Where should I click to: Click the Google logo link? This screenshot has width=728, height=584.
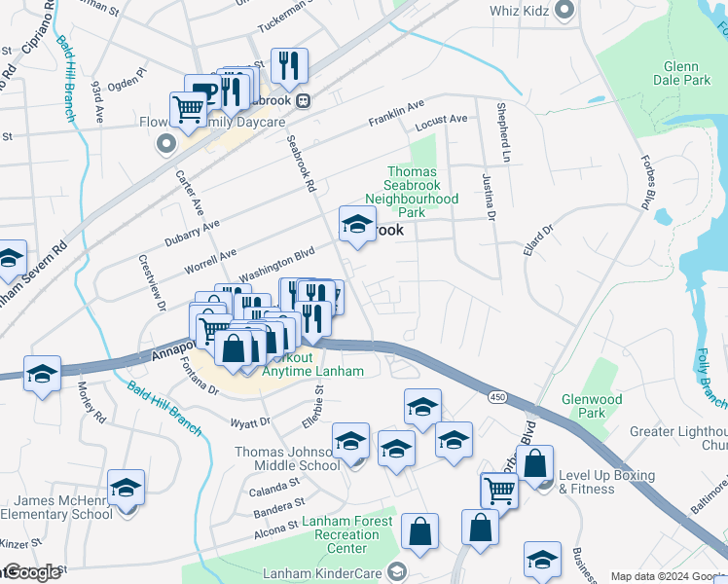coord(30,572)
